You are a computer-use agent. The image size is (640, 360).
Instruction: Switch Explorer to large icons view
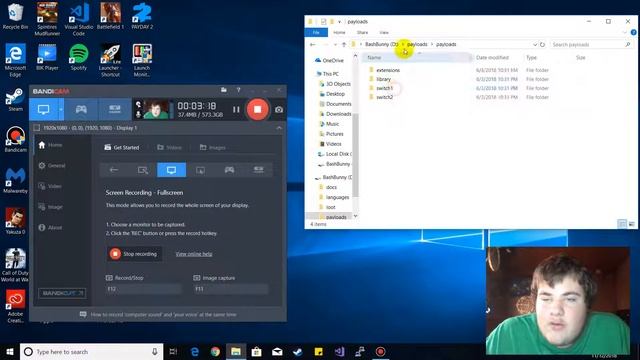[x=631, y=224]
